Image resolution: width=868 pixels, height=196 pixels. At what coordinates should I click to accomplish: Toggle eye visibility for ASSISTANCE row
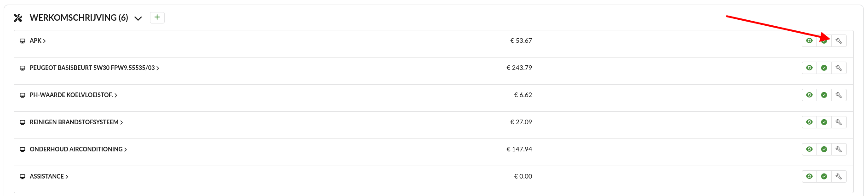pos(809,177)
